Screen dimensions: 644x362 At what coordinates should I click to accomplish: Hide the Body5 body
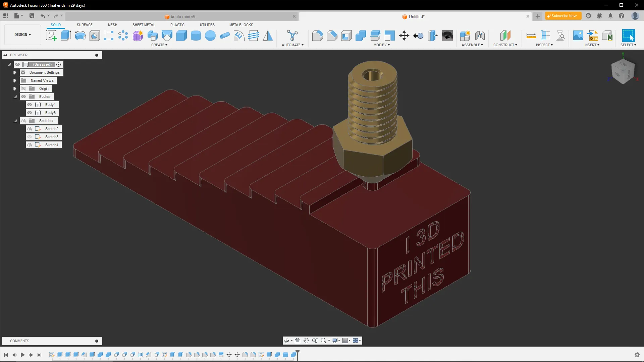[30, 113]
